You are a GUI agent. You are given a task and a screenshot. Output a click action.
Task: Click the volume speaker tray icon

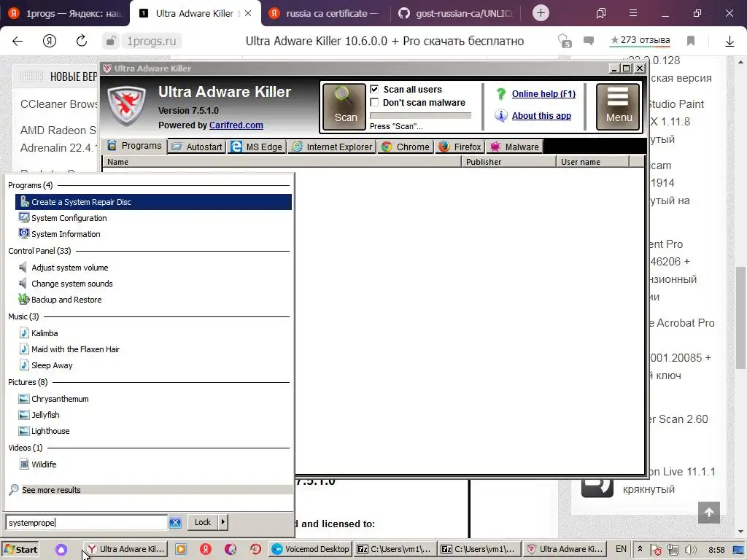pos(690,550)
